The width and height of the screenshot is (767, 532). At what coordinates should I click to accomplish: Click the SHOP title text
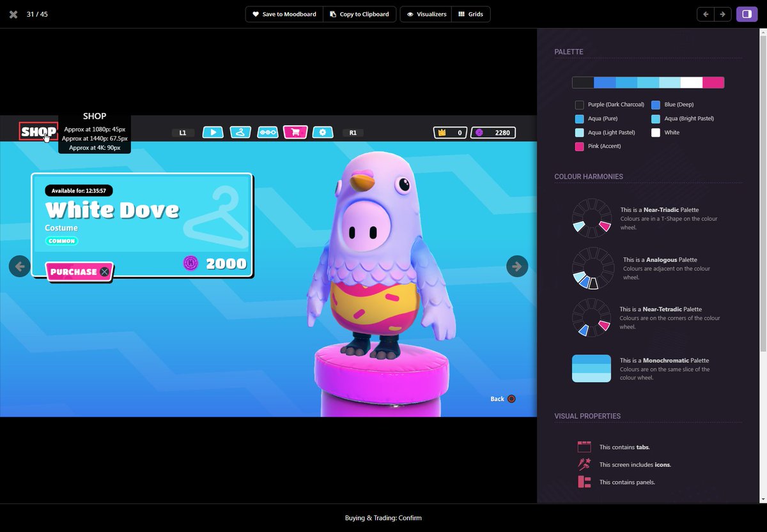[x=38, y=132]
